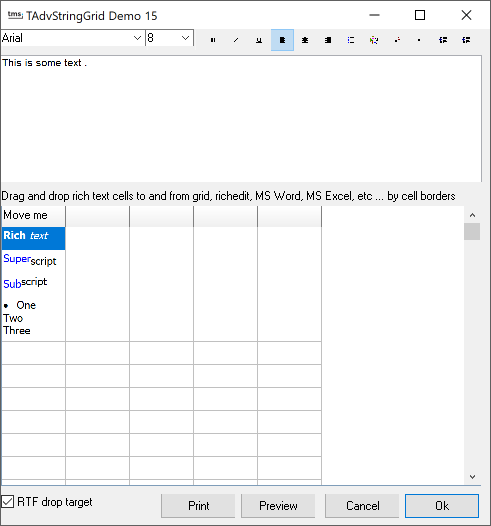Select the 'Superscript' grid cell
This screenshot has width=491, height=526.
coord(34,261)
